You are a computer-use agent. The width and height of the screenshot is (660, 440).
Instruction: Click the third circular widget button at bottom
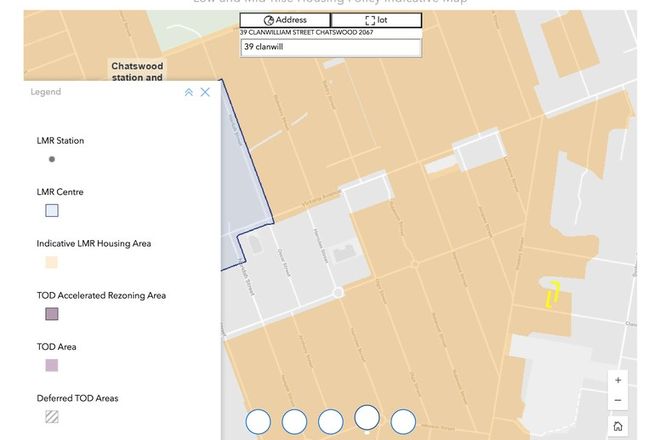click(331, 422)
